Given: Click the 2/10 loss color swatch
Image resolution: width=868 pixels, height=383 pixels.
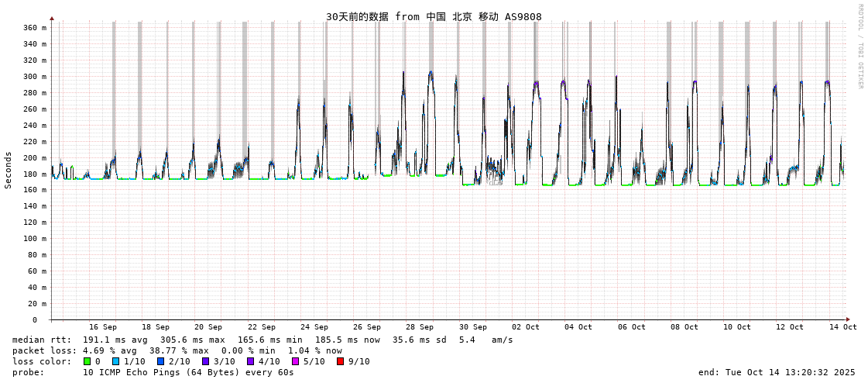Looking at the screenshot, I should 160,361.
